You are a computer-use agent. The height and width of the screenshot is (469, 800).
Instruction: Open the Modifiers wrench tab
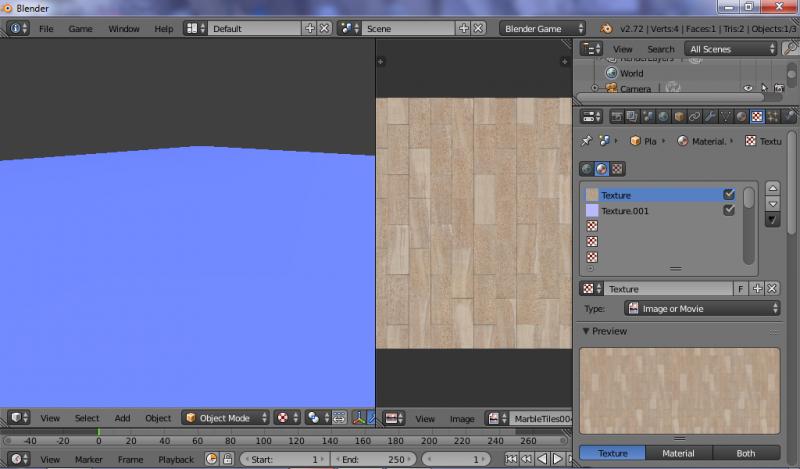710,117
